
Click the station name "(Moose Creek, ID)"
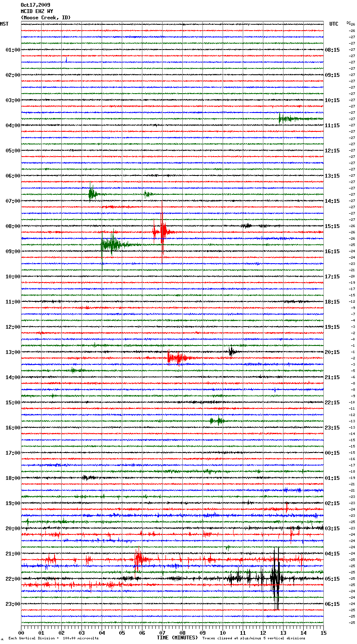click(46, 18)
